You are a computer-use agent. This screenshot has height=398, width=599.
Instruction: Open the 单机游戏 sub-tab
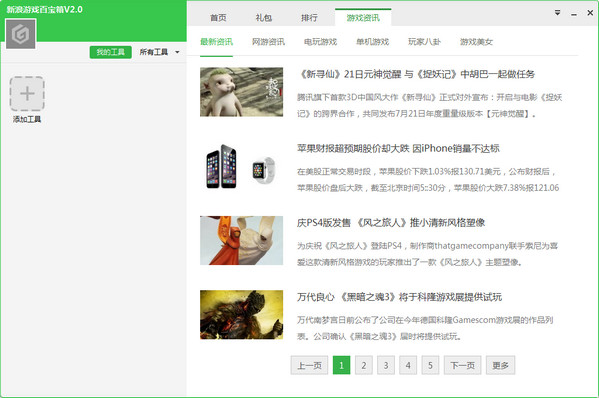[x=372, y=42]
